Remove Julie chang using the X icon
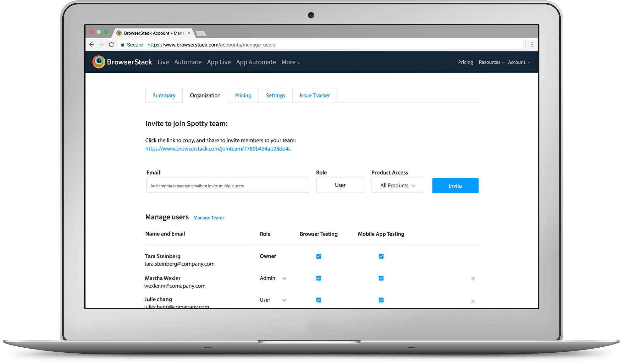The height and width of the screenshot is (364, 623). [x=473, y=301]
